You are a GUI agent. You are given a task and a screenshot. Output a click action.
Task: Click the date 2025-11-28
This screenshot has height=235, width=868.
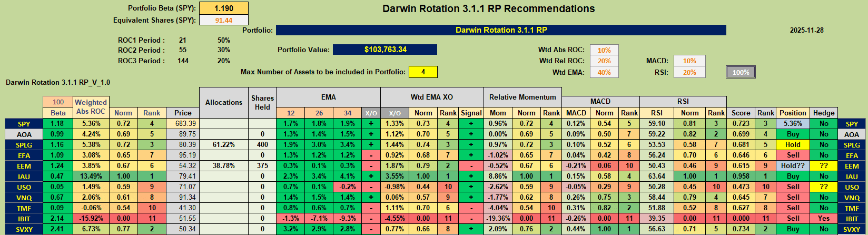tap(806, 30)
